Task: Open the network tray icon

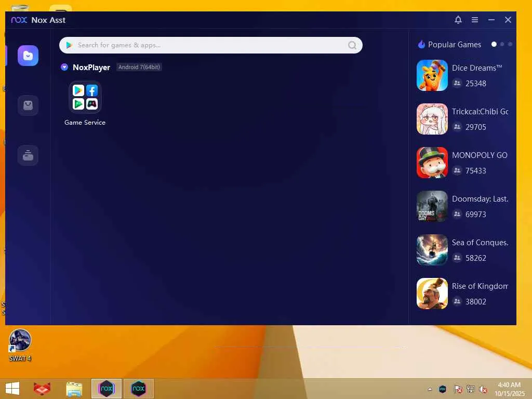Action: coord(471,389)
